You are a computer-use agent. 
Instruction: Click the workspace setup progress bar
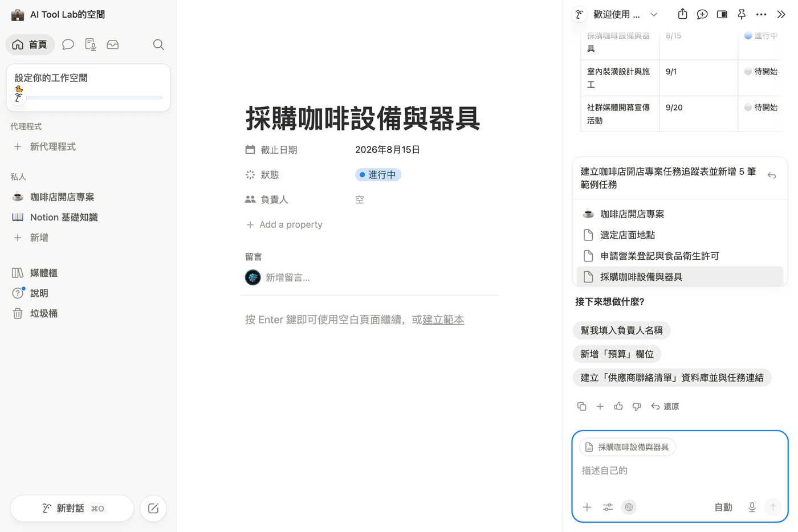(94, 97)
